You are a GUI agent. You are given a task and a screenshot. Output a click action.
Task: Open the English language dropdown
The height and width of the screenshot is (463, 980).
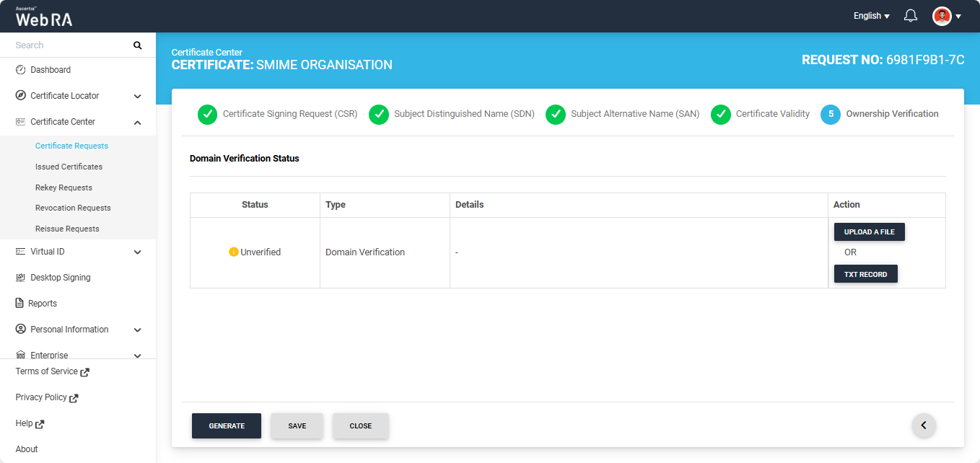click(871, 16)
